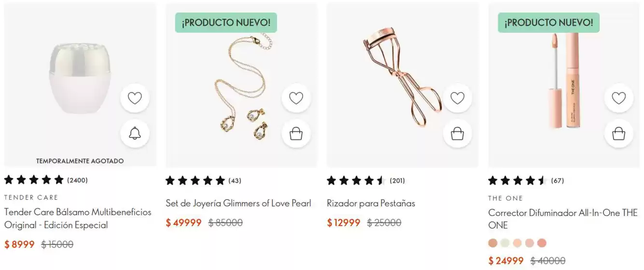This screenshot has width=644, height=270.
Task: Choose the first tan corrector shade swatch
Action: [492, 243]
